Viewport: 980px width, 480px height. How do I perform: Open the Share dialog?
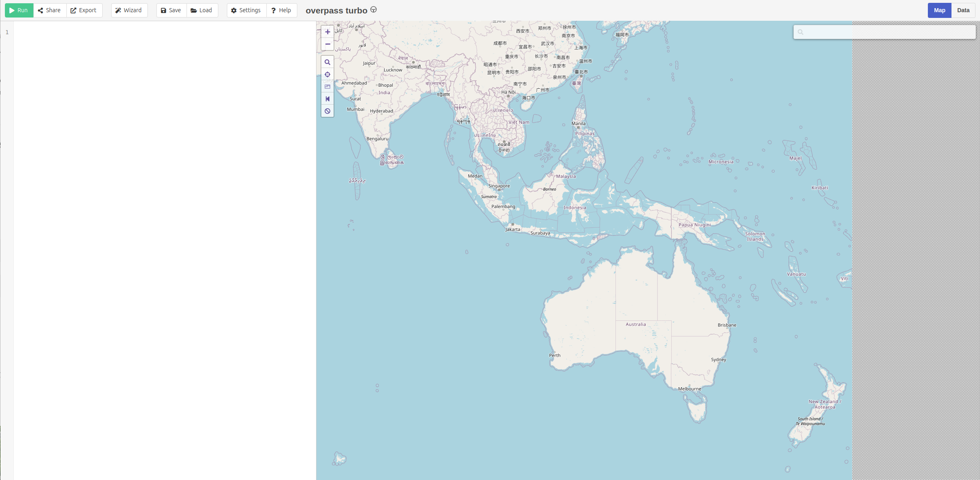coord(49,10)
